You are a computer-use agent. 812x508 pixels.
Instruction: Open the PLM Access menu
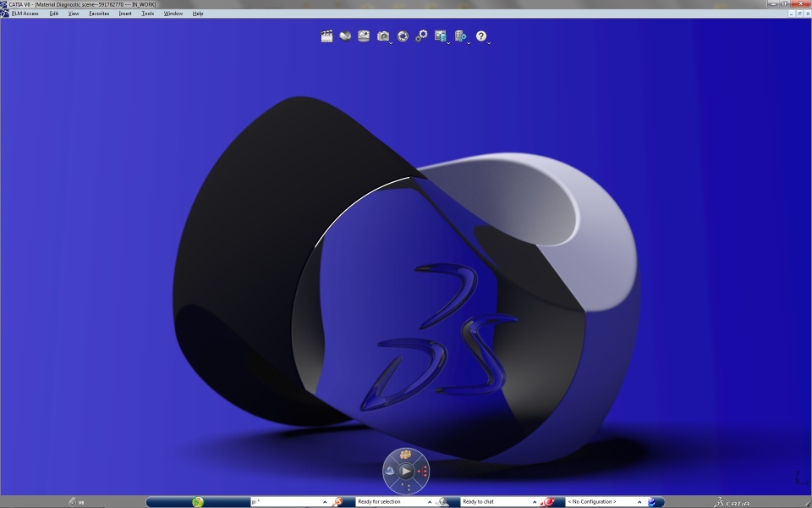(x=25, y=14)
